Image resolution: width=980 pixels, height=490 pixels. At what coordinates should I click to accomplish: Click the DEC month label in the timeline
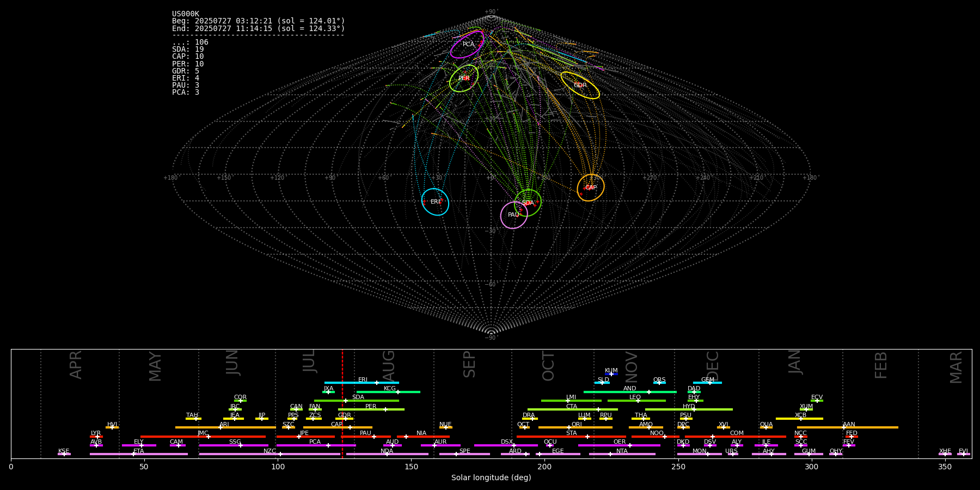(713, 366)
